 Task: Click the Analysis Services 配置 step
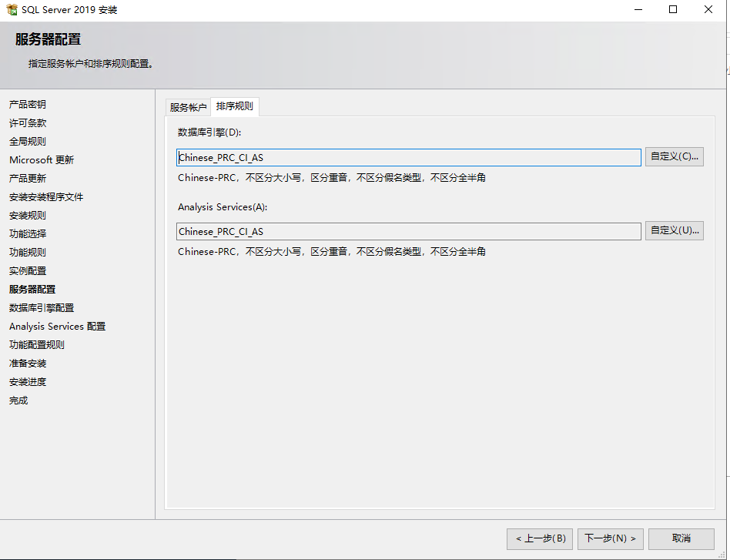57,327
